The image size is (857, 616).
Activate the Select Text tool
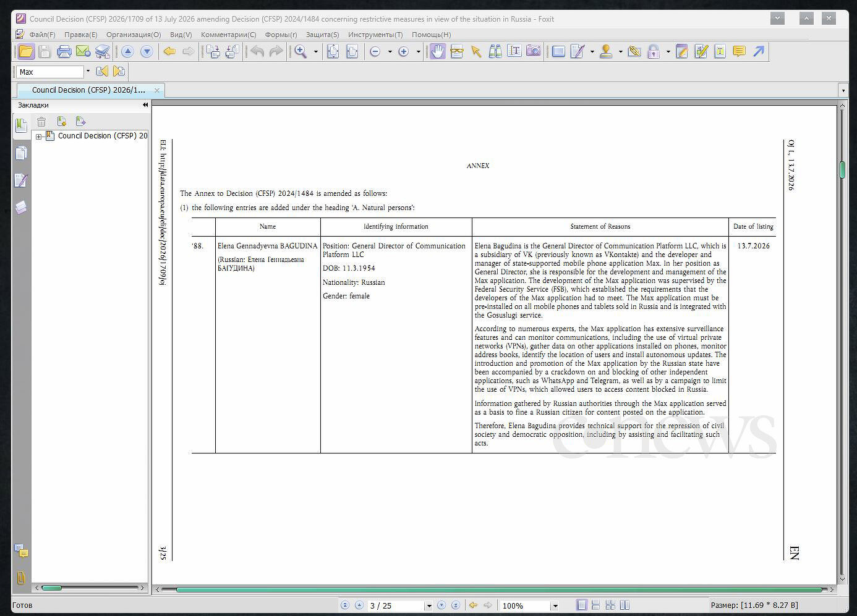[514, 52]
